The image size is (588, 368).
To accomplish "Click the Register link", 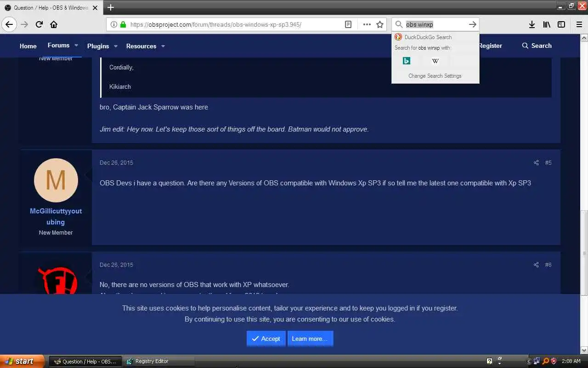I will pyautogui.click(x=490, y=46).
